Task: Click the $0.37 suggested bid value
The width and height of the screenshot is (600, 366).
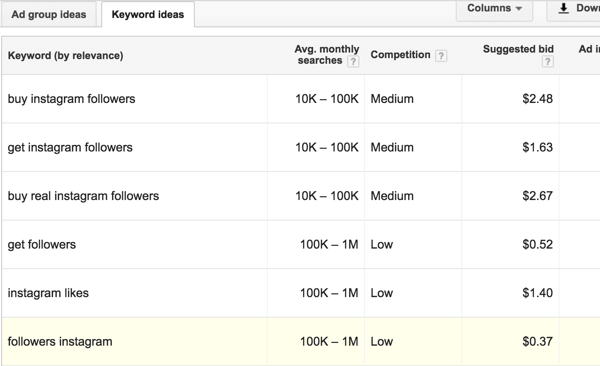Action: point(537,341)
